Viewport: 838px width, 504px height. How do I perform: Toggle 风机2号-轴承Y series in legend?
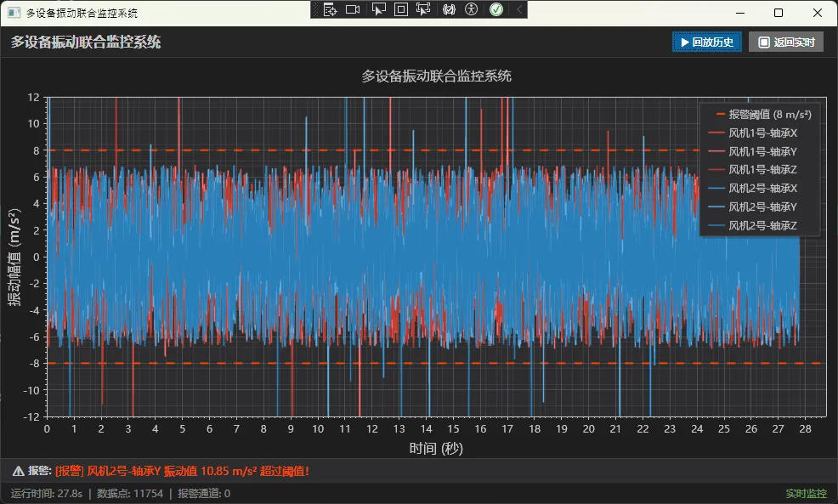(762, 207)
